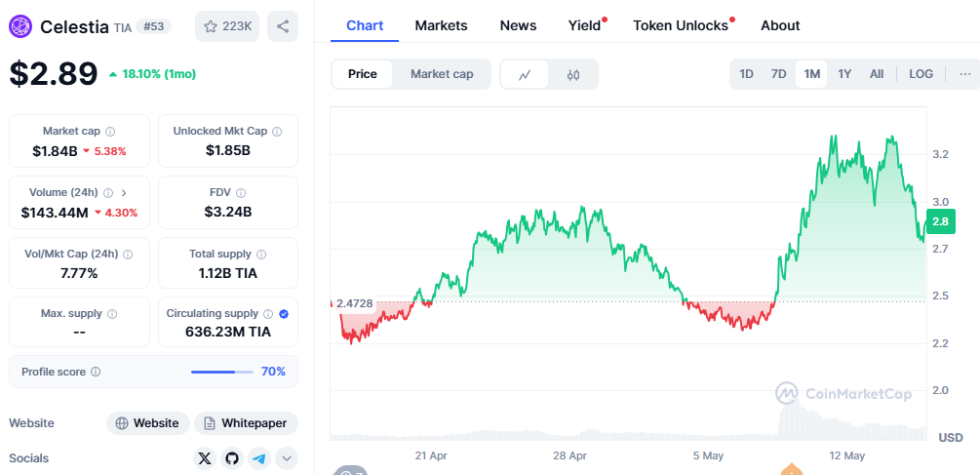This screenshot has width=980, height=475.
Task: Set chart range to 1Y
Action: tap(844, 74)
